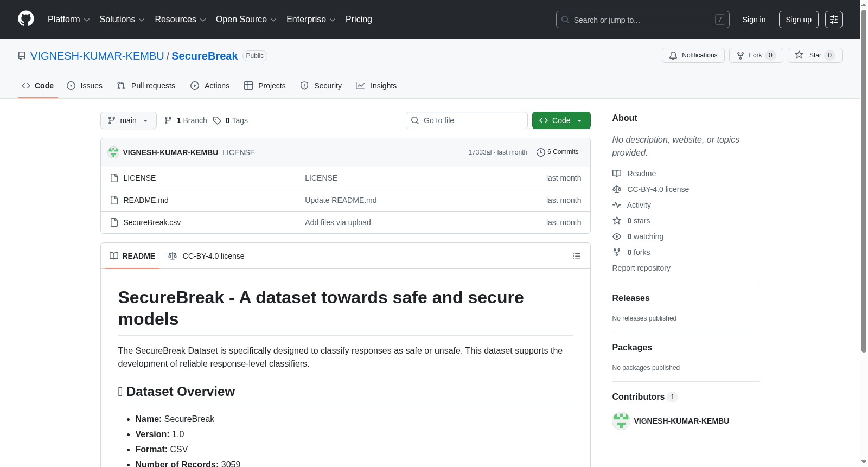Click VIGNESH-KUMAR-KEMBU avatar in commit bar
868x467 pixels.
113,152
